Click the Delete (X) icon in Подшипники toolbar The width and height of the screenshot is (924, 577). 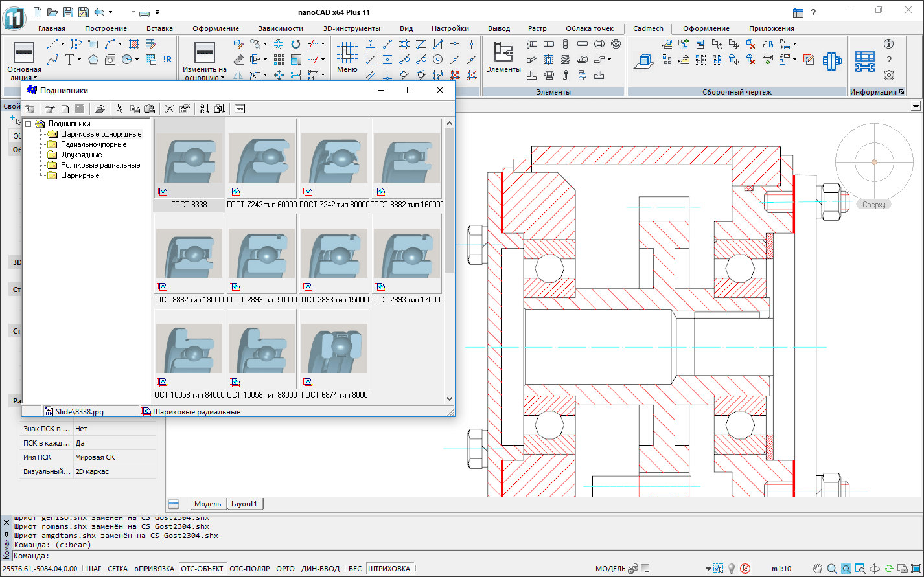[x=169, y=109]
